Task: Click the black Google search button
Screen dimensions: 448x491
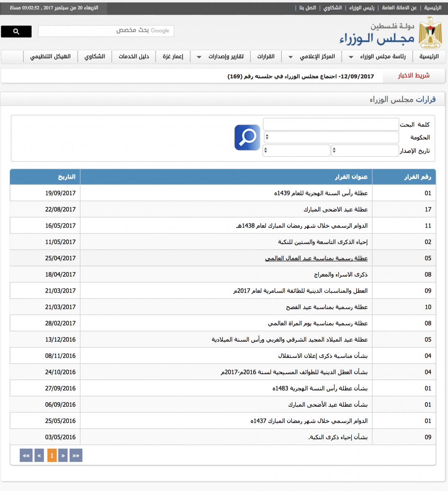Action: pyautogui.click(x=16, y=32)
